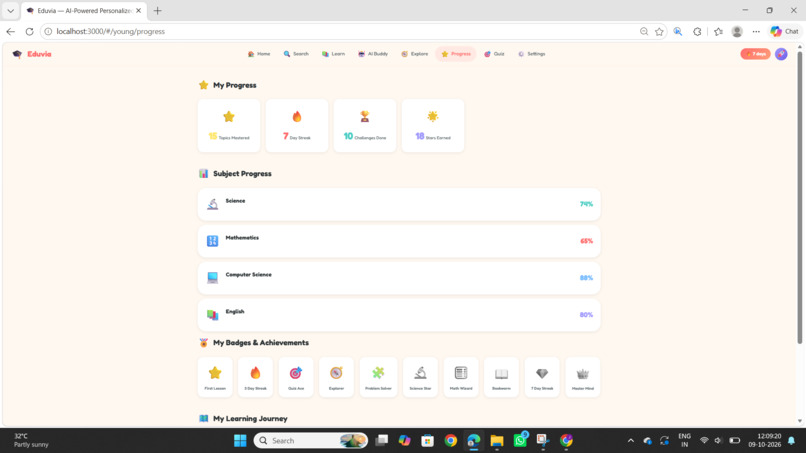
Task: Open the locked Bookworm badge
Action: coord(501,377)
